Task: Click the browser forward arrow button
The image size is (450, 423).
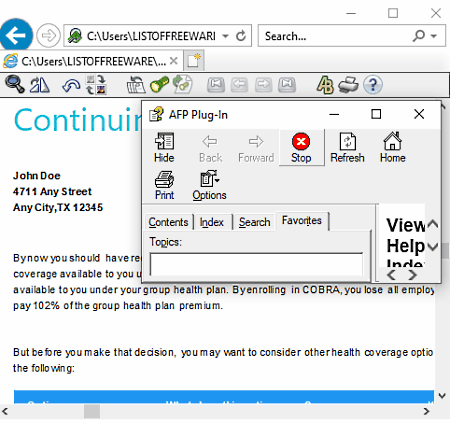Action: [48, 35]
